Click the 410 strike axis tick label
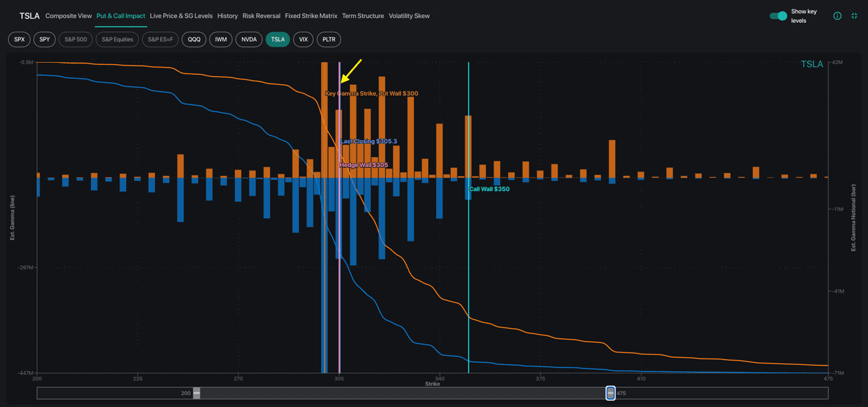Viewport: 868px width, 407px height. click(x=641, y=378)
